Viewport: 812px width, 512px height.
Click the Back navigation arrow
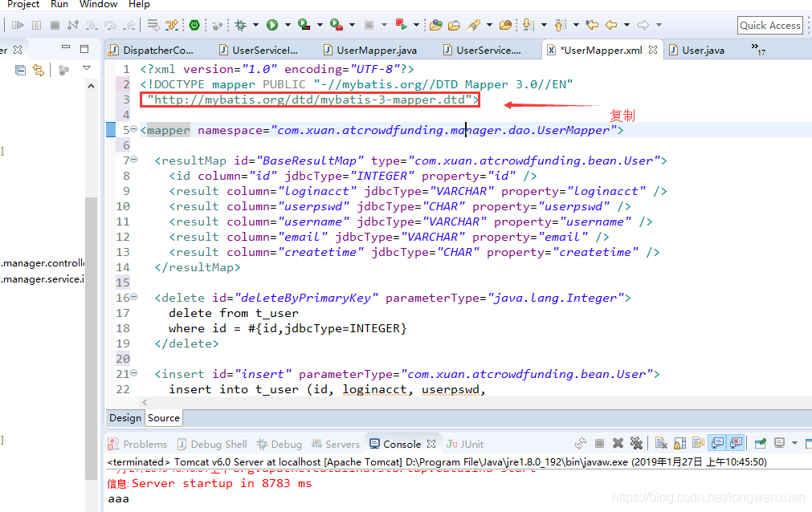[611, 25]
